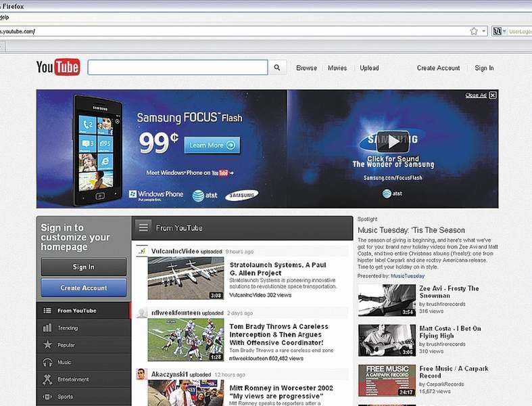Open Stratolaunch Systems video title

(x=278, y=269)
